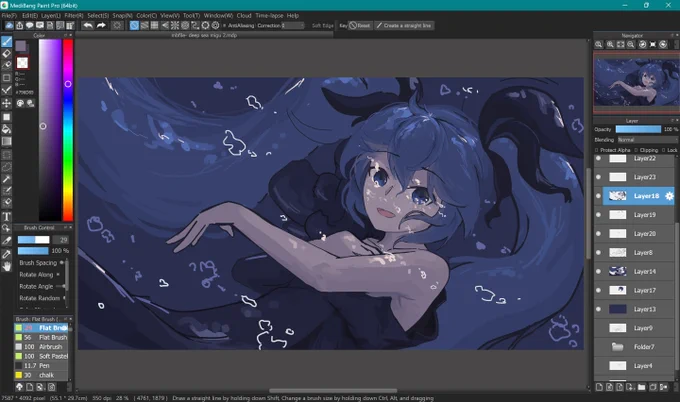This screenshot has height=402, width=680.
Task: Enable the radial snap icon
Action: [175, 26]
